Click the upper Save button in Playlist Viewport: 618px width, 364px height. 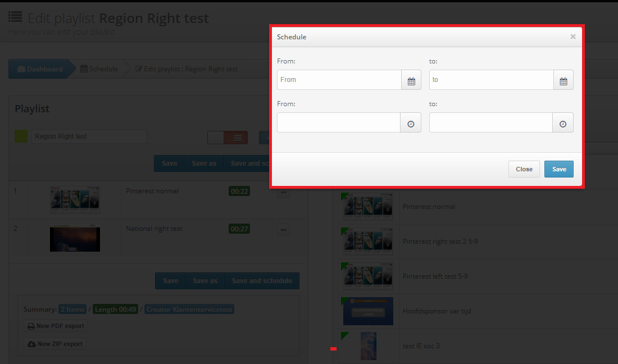[170, 163]
